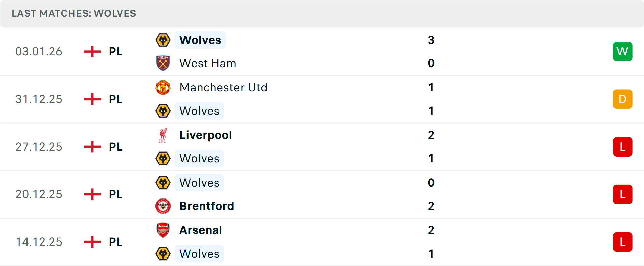Click the PL league label for 14.12.25
This screenshot has height=266, width=644.
coord(116,242)
